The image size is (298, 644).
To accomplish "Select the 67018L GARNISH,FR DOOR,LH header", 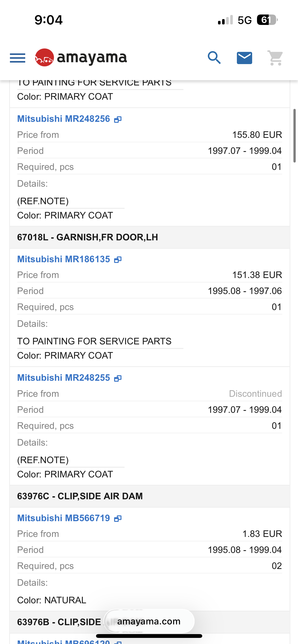I will pos(88,237).
